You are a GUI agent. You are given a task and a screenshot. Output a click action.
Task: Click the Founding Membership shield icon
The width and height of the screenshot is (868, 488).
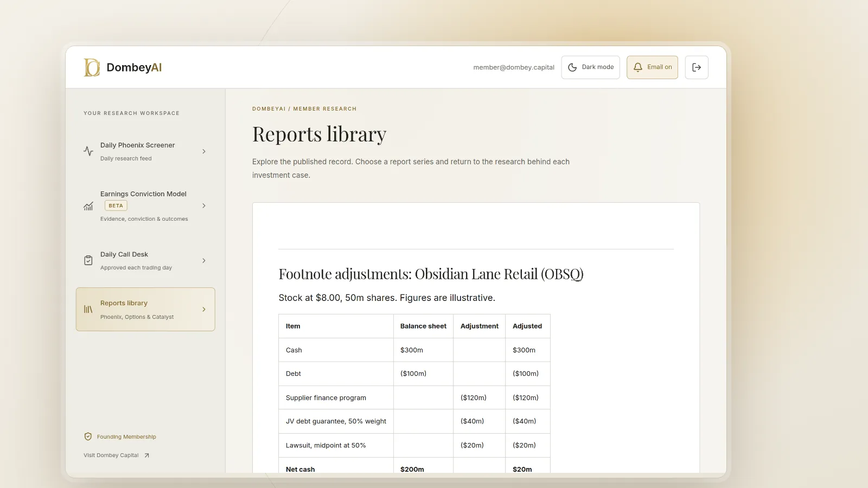pos(88,436)
